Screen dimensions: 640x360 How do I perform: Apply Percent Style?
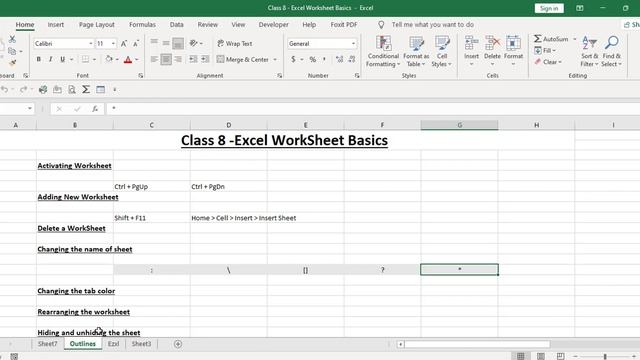pyautogui.click(x=313, y=60)
